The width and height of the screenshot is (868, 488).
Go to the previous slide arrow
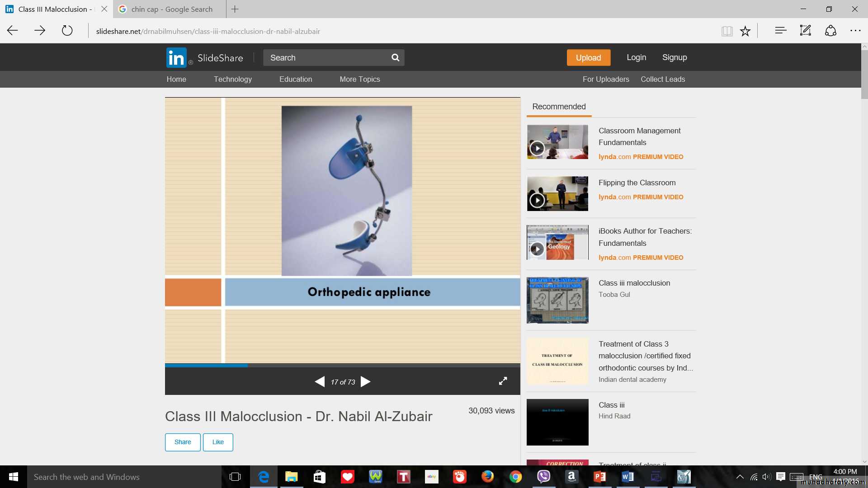coord(320,382)
